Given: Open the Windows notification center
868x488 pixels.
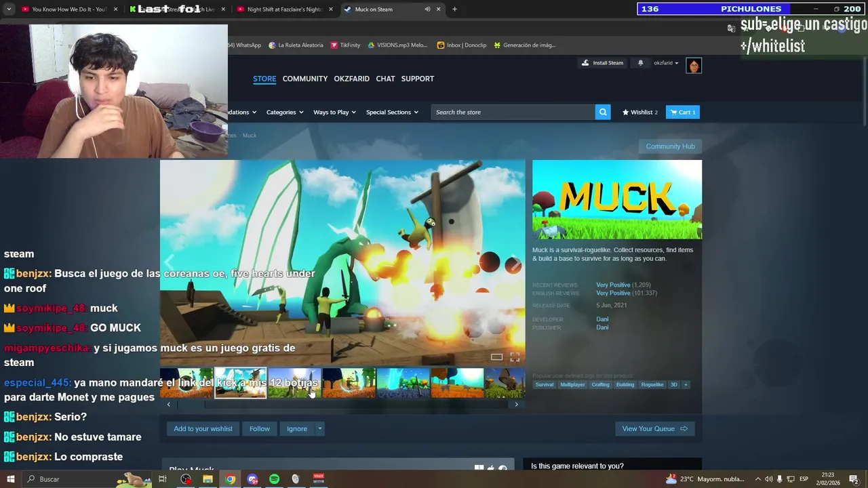Looking at the screenshot, I should 854,479.
